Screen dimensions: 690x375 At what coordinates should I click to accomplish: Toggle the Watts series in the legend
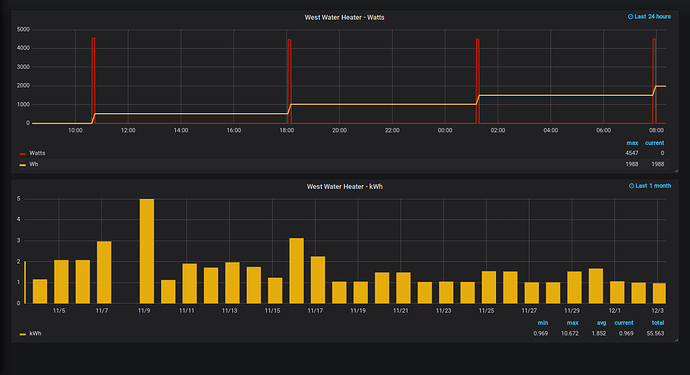[37, 153]
